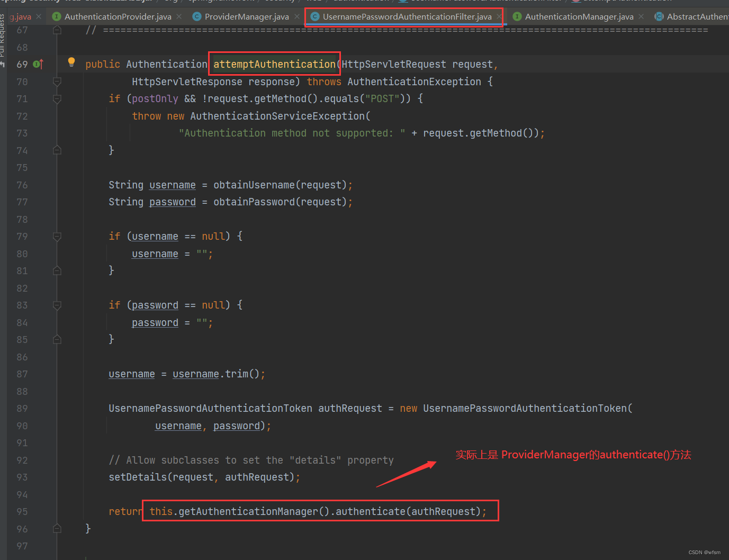Click obtainUsername(request) call on line 76
This screenshot has height=560, width=729.
click(x=280, y=185)
